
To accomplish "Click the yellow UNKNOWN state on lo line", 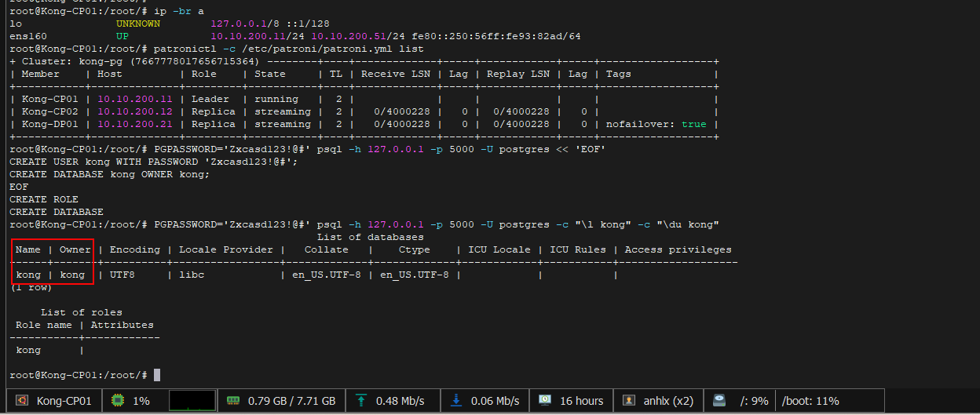I will pyautogui.click(x=138, y=24).
